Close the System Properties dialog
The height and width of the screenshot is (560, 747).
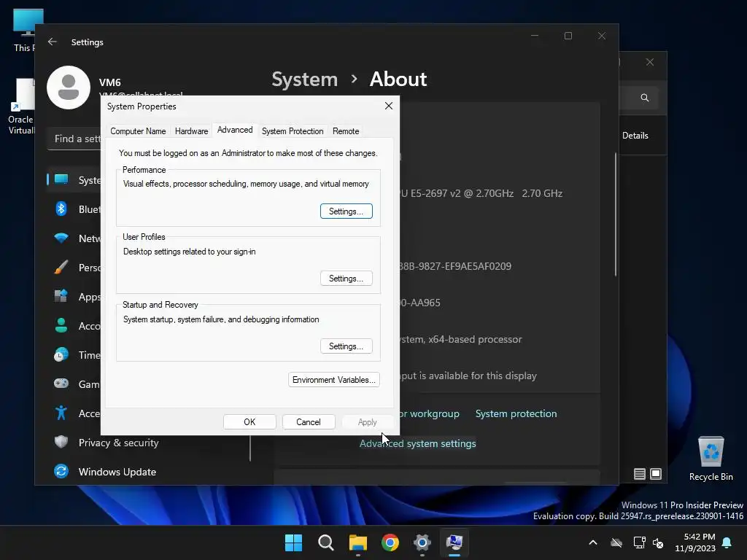(x=389, y=106)
